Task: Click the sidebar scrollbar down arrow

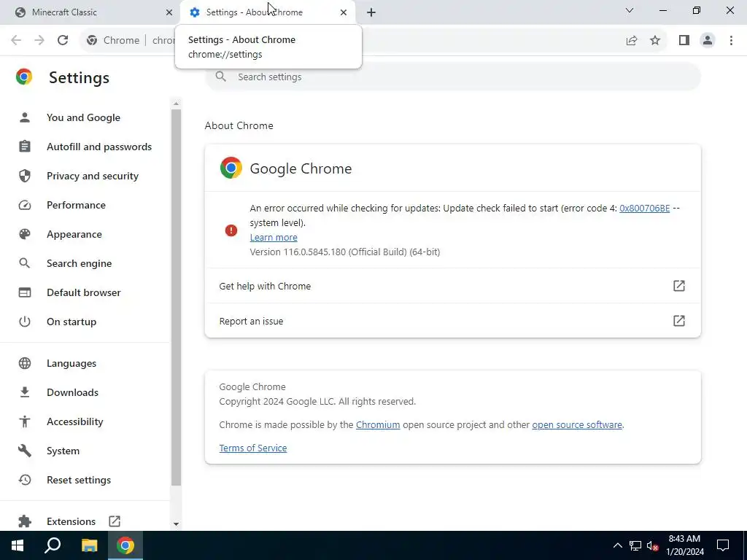Action: (176, 524)
